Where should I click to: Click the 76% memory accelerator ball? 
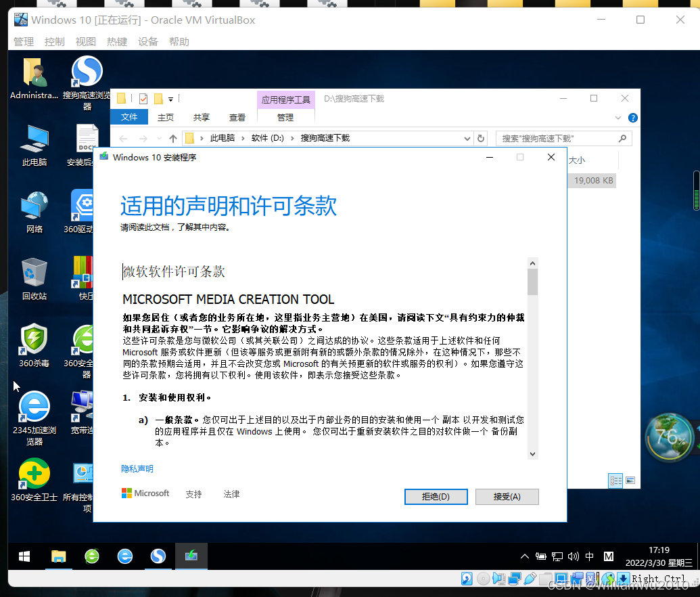point(669,437)
